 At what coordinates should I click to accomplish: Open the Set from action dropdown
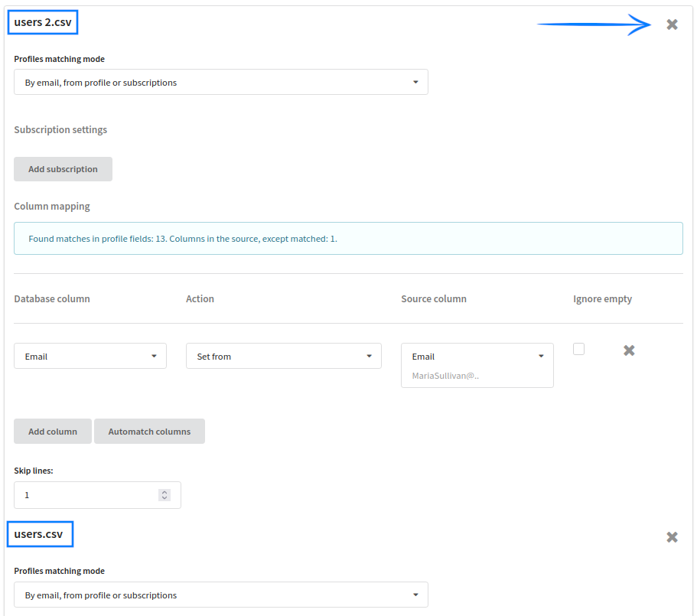283,356
